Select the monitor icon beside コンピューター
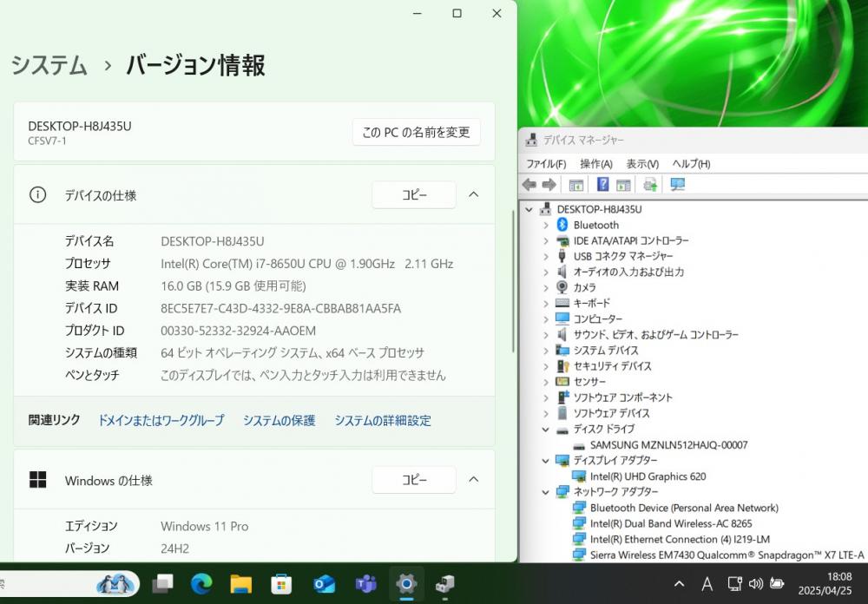Viewport: 868px width, 604px height. (x=562, y=318)
